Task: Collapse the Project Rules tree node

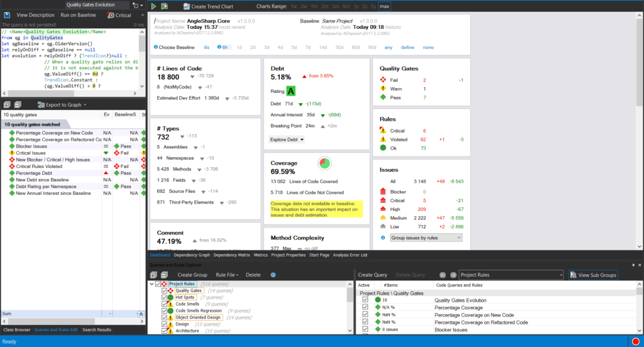Action: 152,284
